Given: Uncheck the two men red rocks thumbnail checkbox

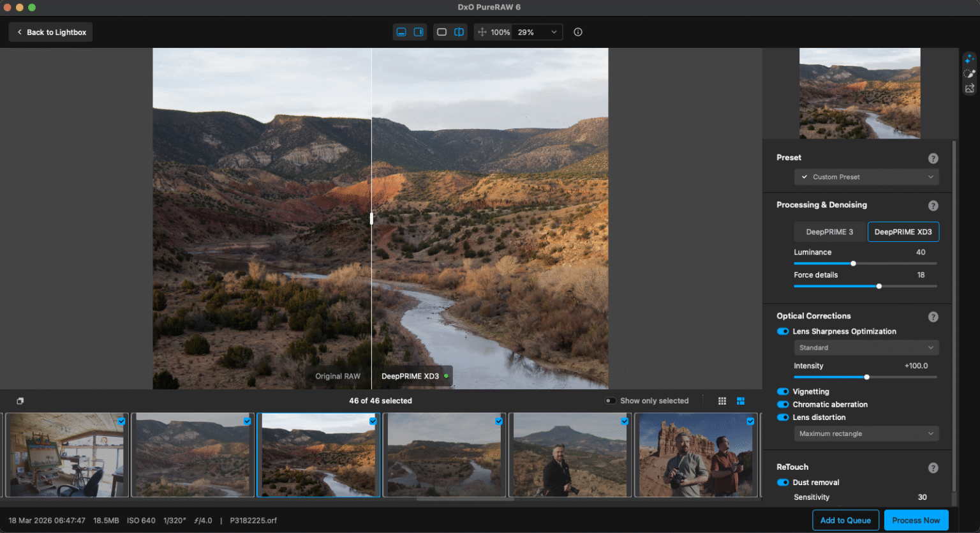Looking at the screenshot, I should pos(750,421).
